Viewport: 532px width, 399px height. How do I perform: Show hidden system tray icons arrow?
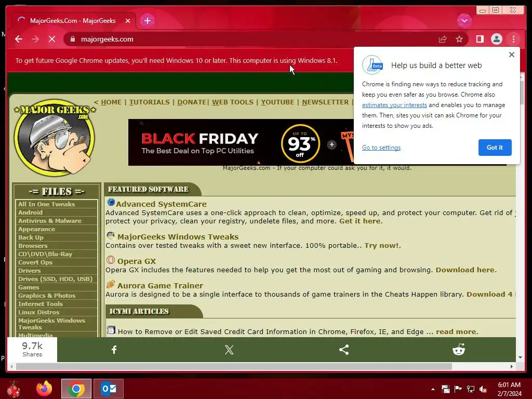coord(433,389)
